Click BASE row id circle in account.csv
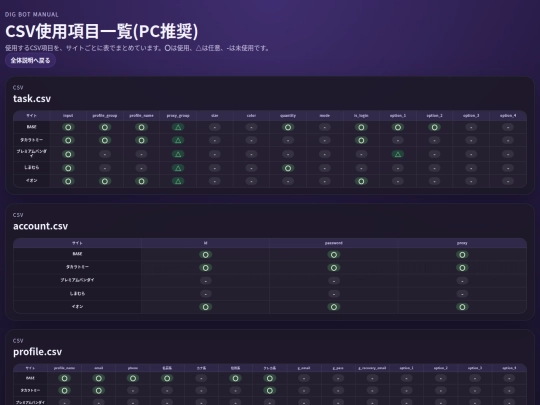Viewport: 540px width, 405px height. [206, 255]
